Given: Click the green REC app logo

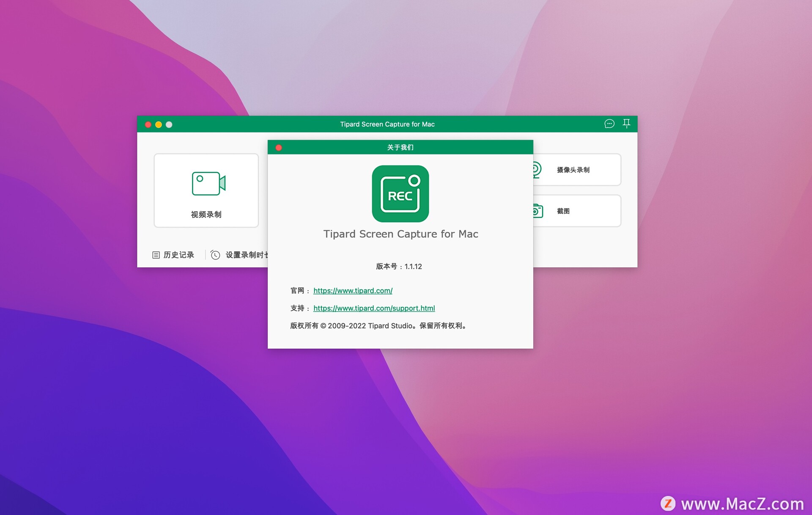Looking at the screenshot, I should pyautogui.click(x=400, y=193).
